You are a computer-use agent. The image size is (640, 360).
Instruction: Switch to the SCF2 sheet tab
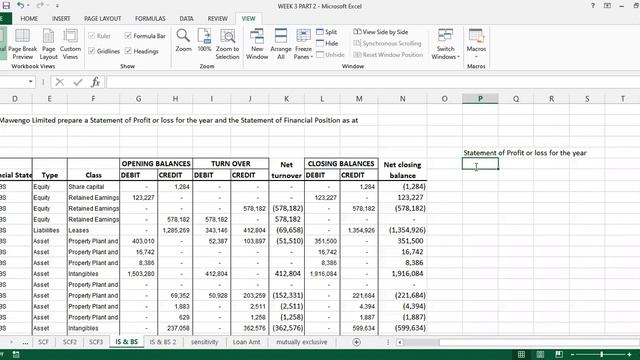pyautogui.click(x=70, y=342)
